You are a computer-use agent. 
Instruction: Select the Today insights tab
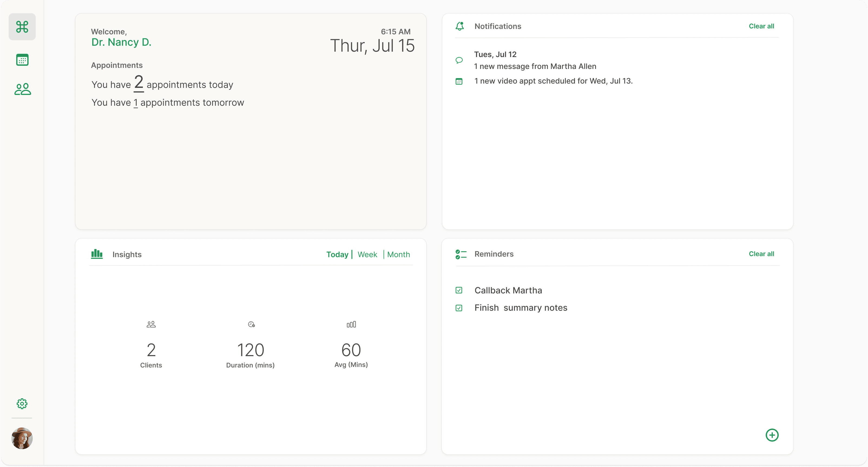click(337, 254)
